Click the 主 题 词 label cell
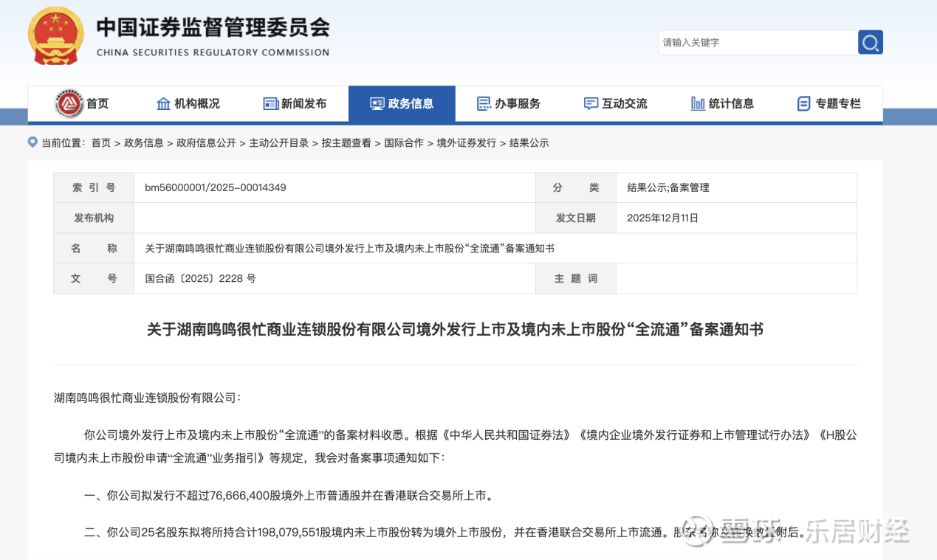 (576, 278)
